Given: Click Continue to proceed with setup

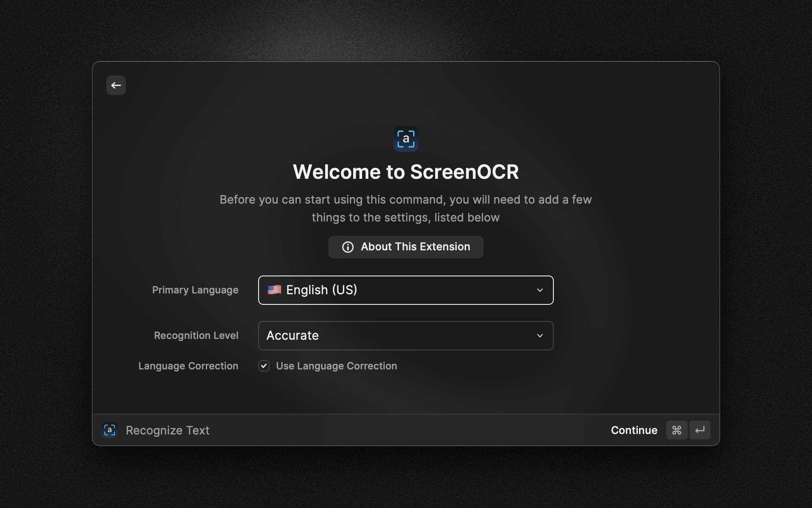Looking at the screenshot, I should point(634,430).
